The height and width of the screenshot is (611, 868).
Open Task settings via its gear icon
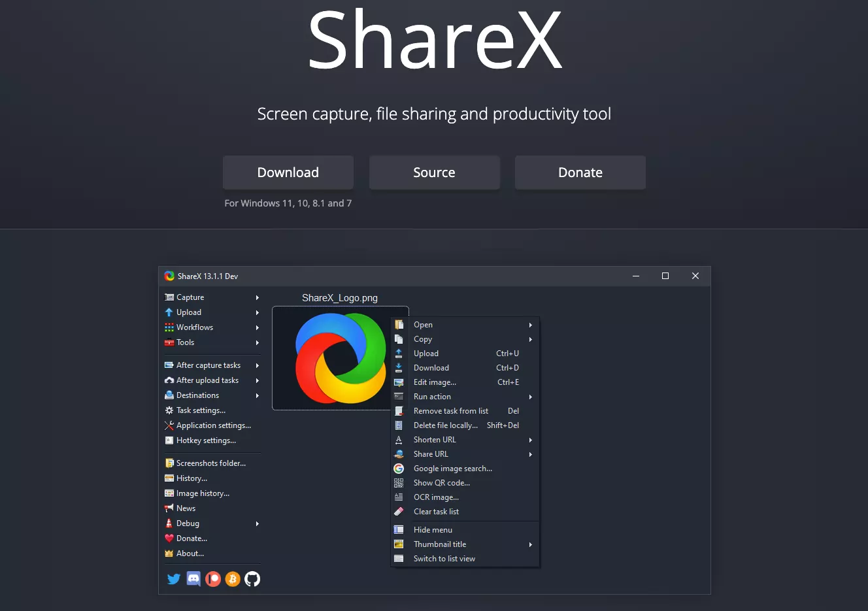pyautogui.click(x=169, y=410)
